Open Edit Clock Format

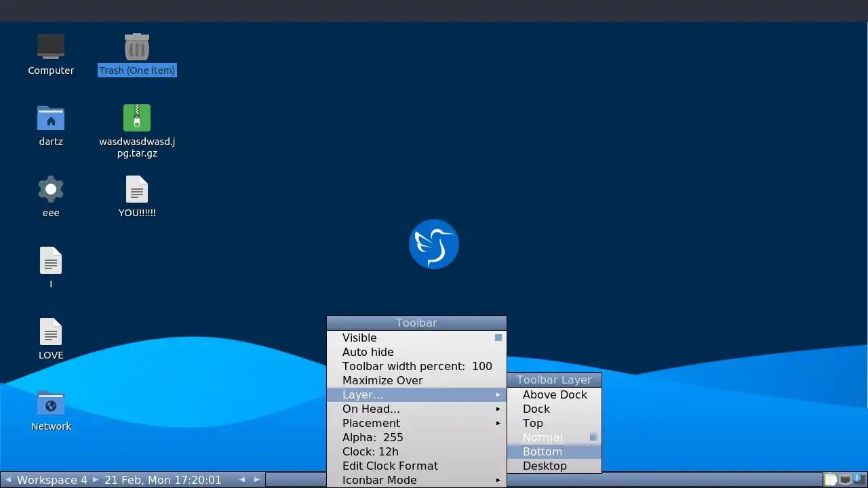coord(416,466)
